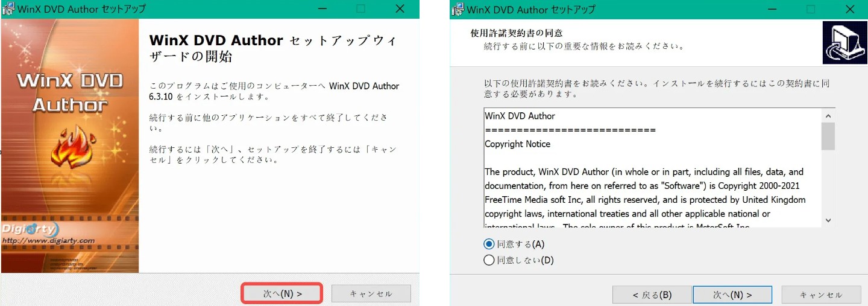Click Back in the license agreement window
Screen dimensions: 868x306
(652, 295)
